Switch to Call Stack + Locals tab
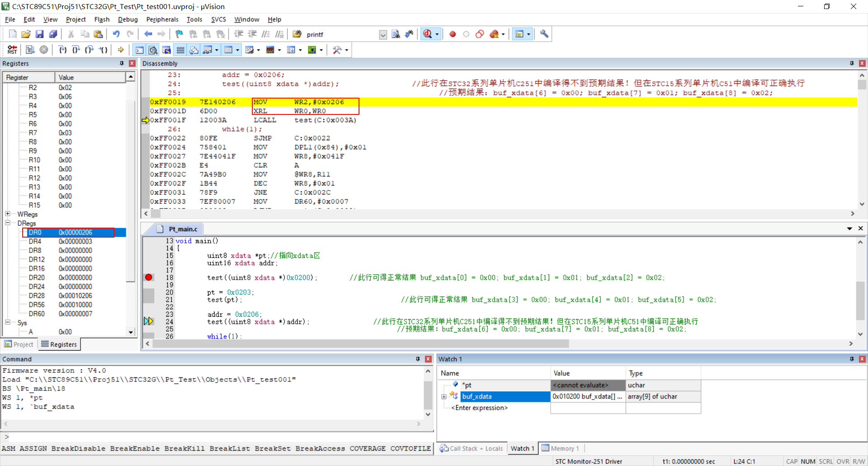The height and width of the screenshot is (466, 868). (x=472, y=448)
